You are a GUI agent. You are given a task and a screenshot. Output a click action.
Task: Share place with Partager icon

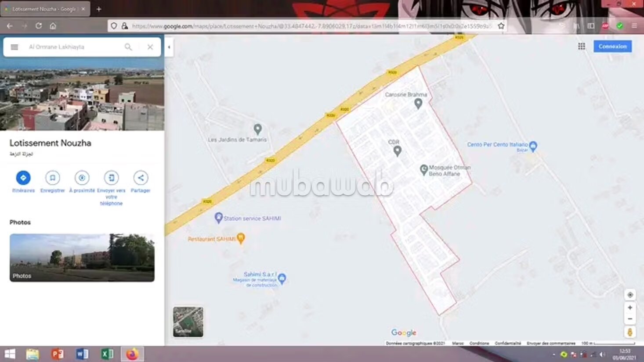click(141, 178)
